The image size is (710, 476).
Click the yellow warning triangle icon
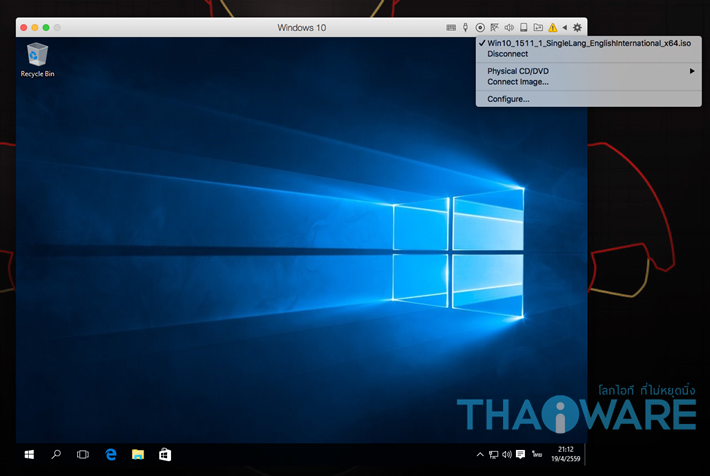(x=552, y=28)
